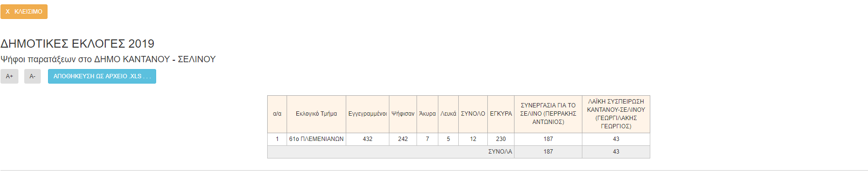Click the Λευκά column header
The image size is (868, 175).
tap(448, 114)
